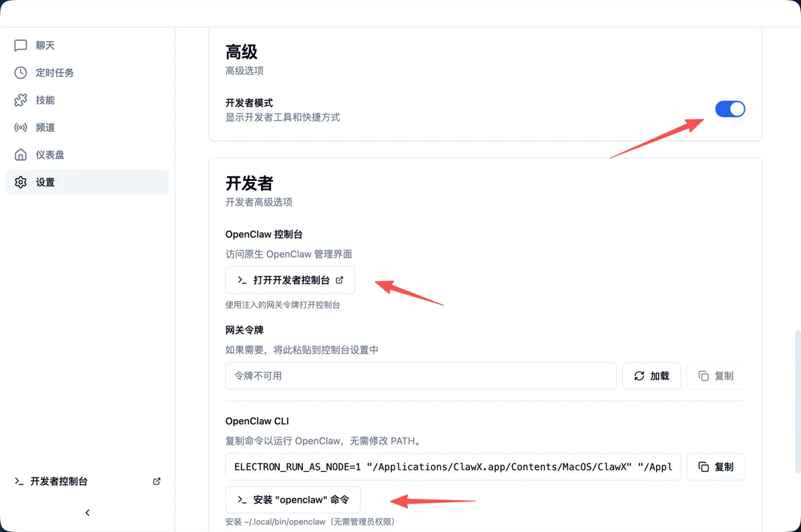The height and width of the screenshot is (532, 801).
Task: Click external link icon in sidebar footer
Action: pyautogui.click(x=157, y=481)
